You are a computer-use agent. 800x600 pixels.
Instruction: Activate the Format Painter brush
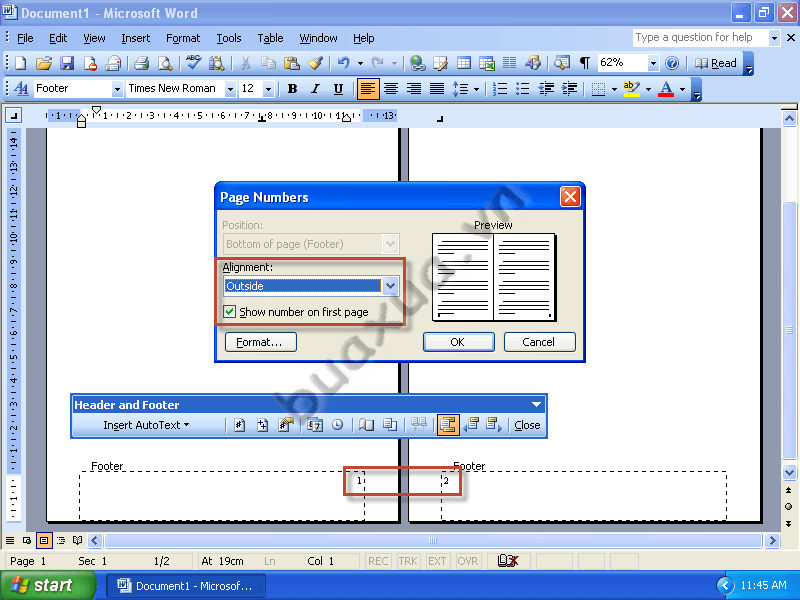pyautogui.click(x=315, y=63)
